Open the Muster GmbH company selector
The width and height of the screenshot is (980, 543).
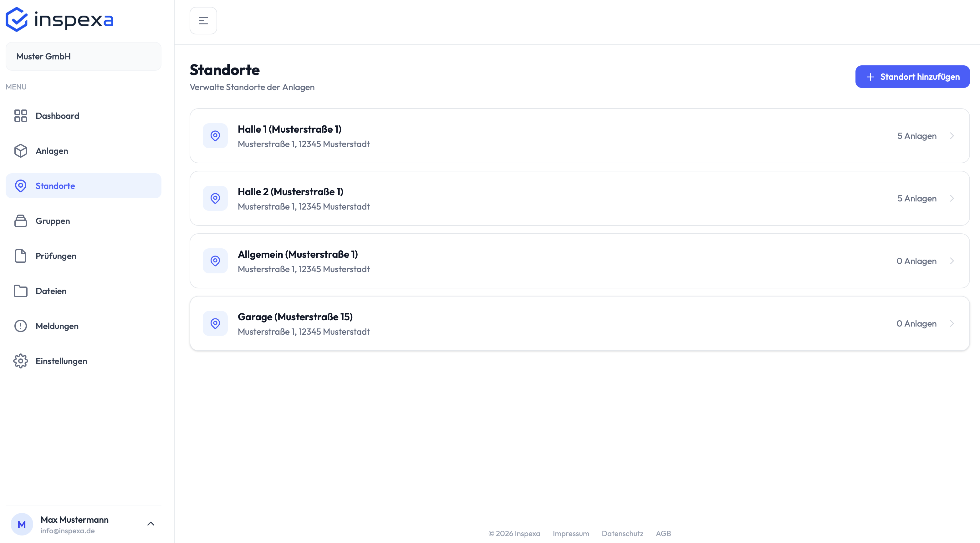[83, 56]
